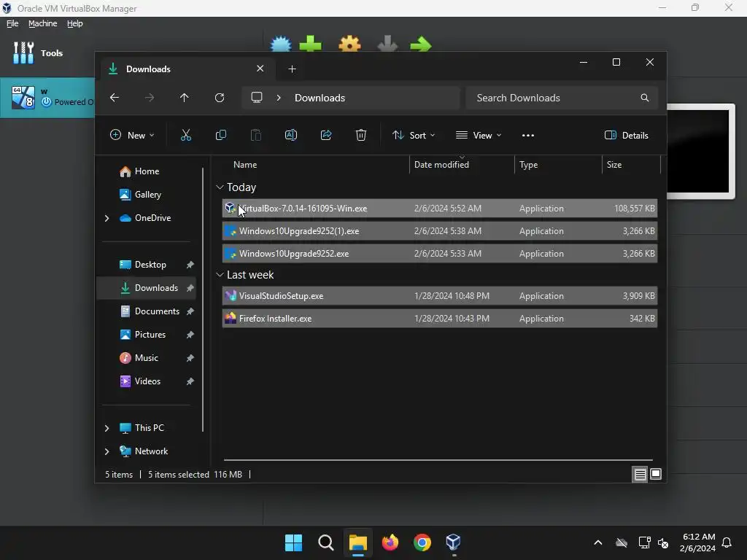
Task: Select the Downloads tab in Explorer
Action: point(186,69)
